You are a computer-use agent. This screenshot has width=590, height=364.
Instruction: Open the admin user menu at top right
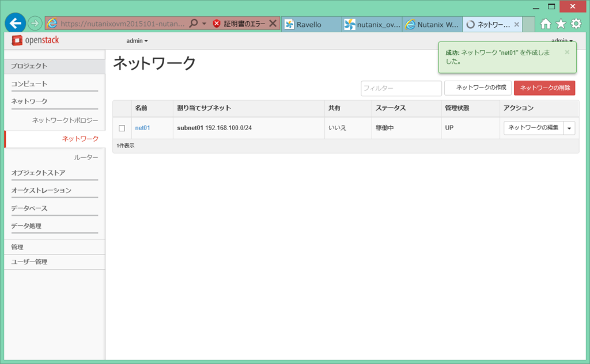pos(562,40)
